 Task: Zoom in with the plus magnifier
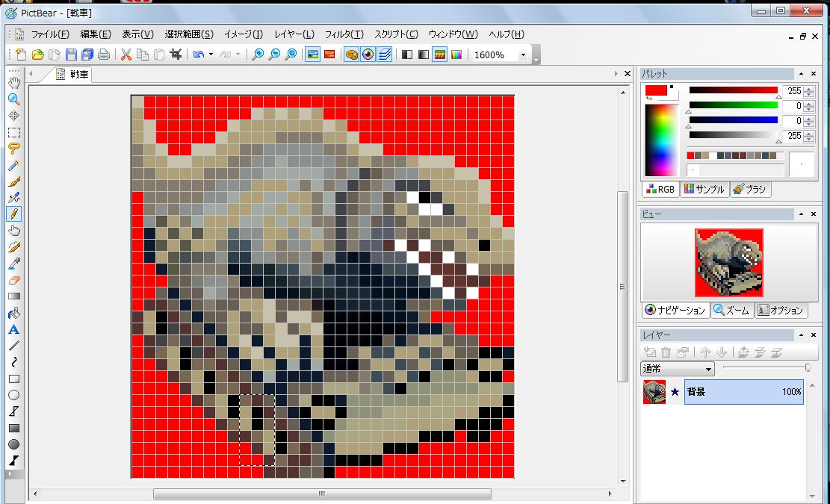(257, 55)
